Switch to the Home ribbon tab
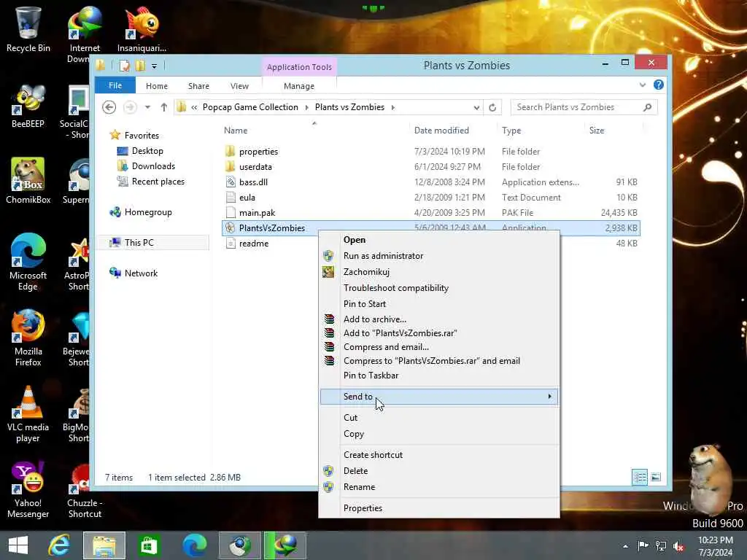 coord(157,86)
